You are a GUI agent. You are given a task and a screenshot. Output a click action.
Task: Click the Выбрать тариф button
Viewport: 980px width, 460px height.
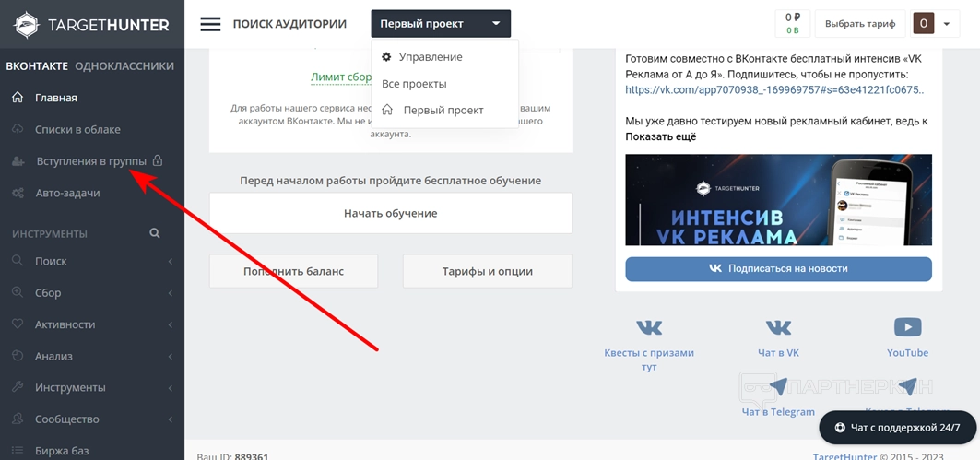pyautogui.click(x=860, y=24)
